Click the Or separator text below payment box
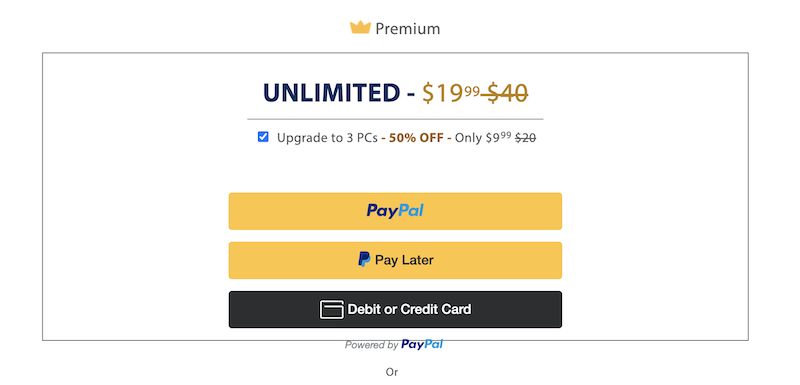 pos(392,372)
